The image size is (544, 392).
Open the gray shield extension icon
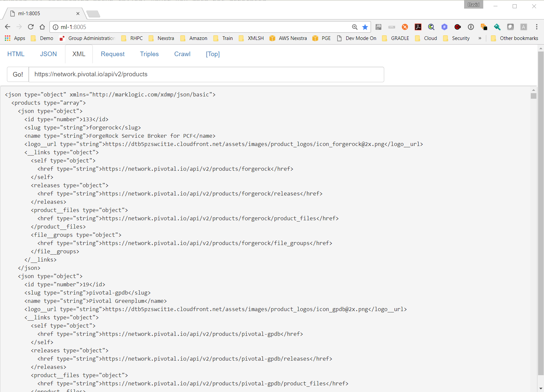coord(511,27)
